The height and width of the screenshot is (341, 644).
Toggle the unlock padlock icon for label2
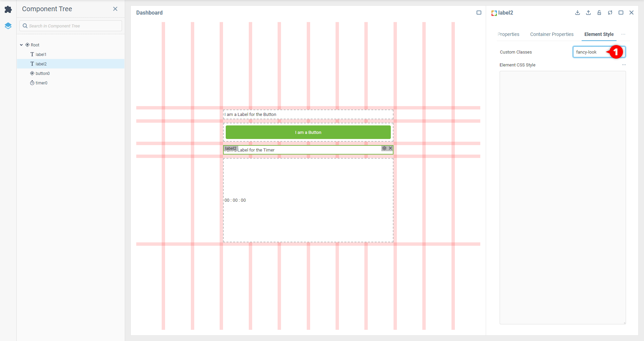(x=599, y=13)
